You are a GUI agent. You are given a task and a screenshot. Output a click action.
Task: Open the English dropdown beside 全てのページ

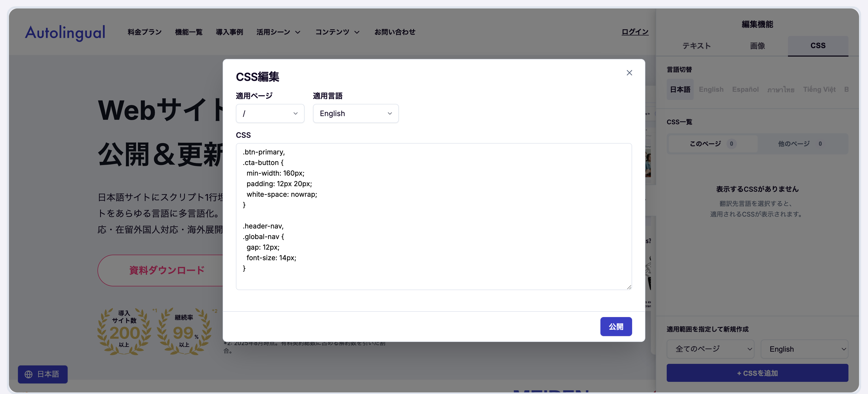point(804,349)
